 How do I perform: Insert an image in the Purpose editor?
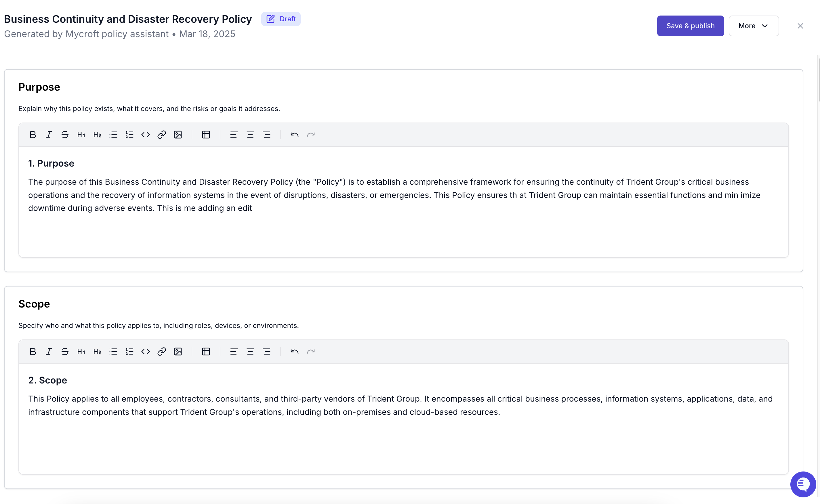(178, 135)
